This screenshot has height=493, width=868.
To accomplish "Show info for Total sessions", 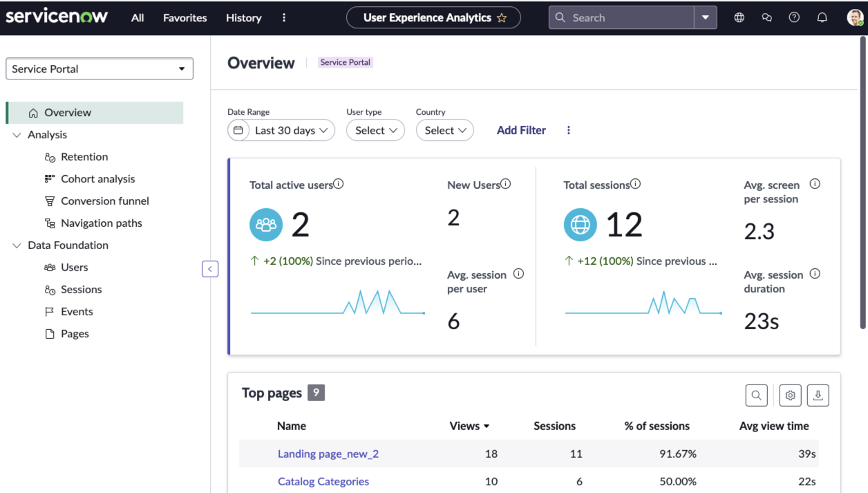I will point(635,184).
